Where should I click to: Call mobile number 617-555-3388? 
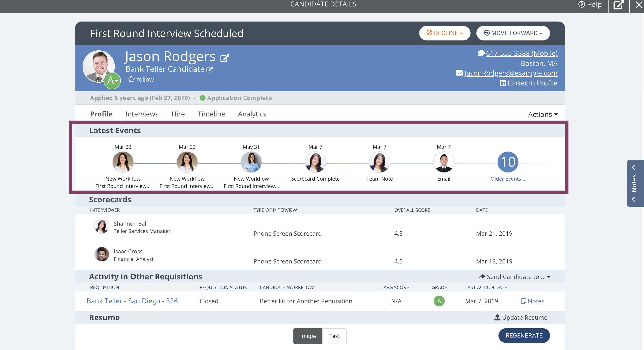tap(521, 53)
